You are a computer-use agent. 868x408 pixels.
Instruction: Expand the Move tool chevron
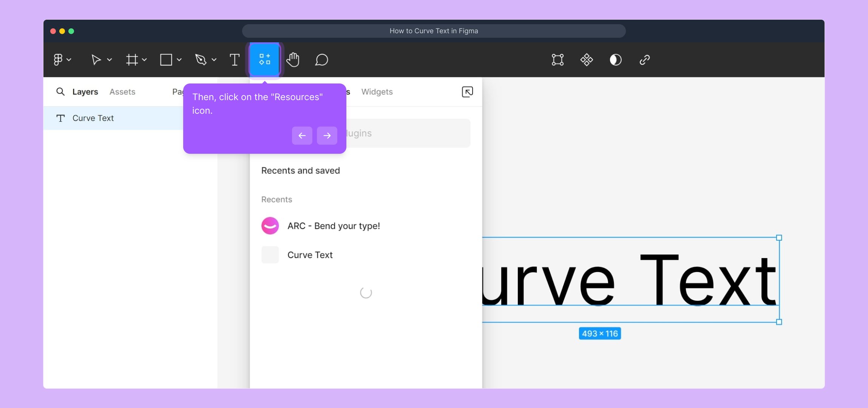(x=110, y=60)
